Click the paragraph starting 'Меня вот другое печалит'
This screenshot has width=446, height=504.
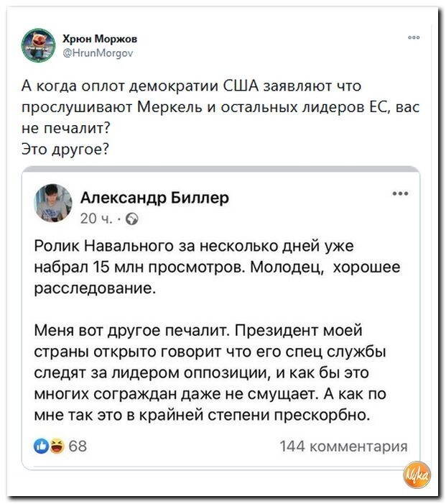[210, 373]
